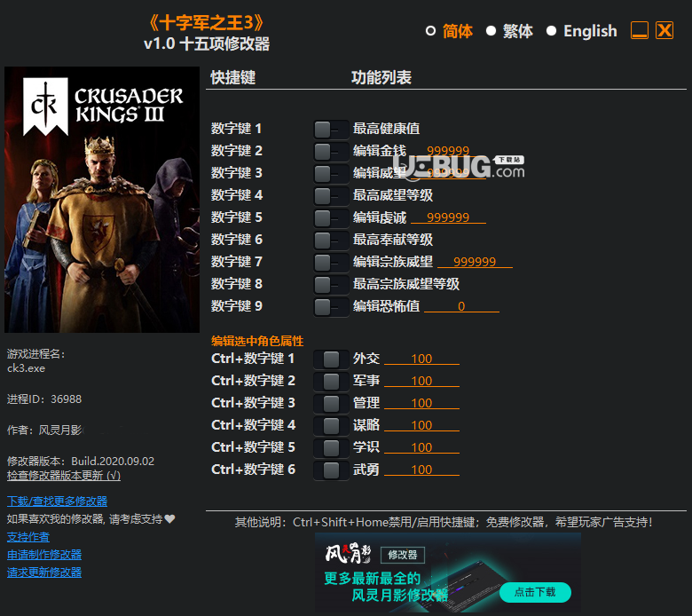Edit the 编辑金钱 value field
692x616 pixels.
tap(448, 151)
